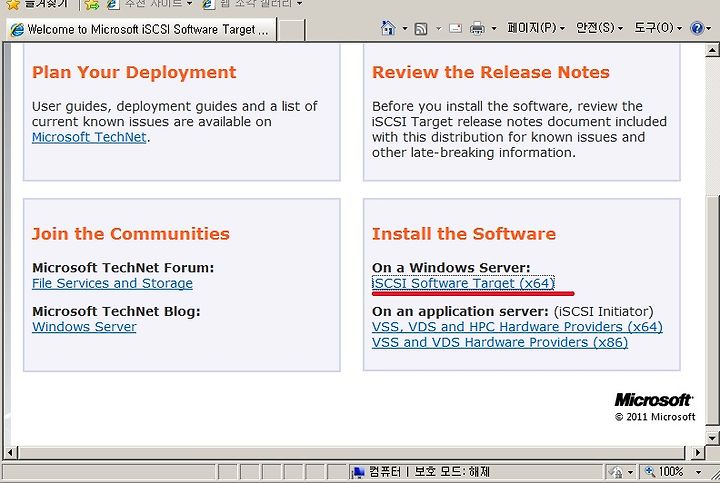Expand the Print dropdown arrow
This screenshot has height=483, width=720.
(494, 29)
